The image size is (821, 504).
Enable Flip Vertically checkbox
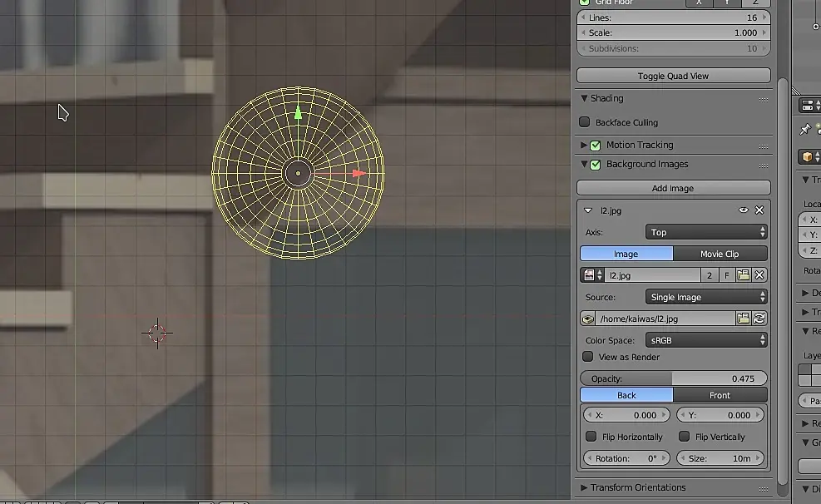point(684,436)
